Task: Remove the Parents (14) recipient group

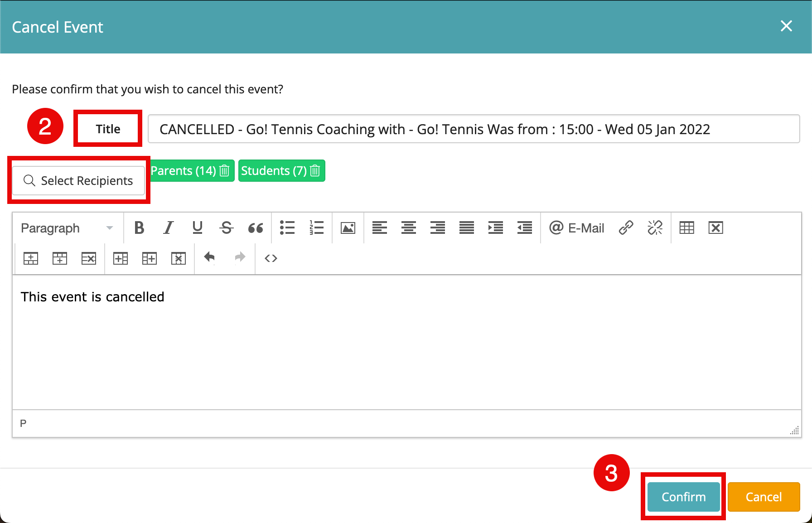Action: click(x=224, y=171)
